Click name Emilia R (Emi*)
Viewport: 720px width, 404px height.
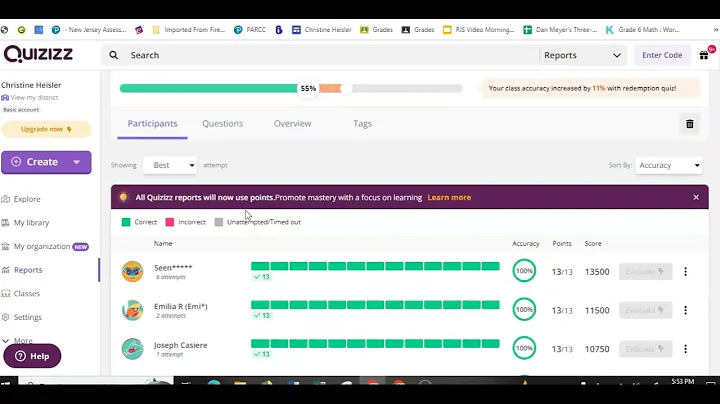180,306
